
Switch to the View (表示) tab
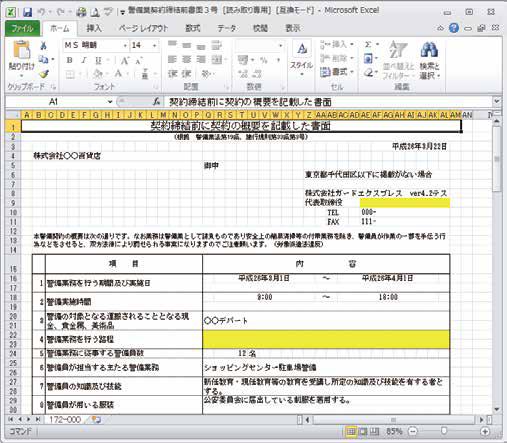pyautogui.click(x=293, y=29)
